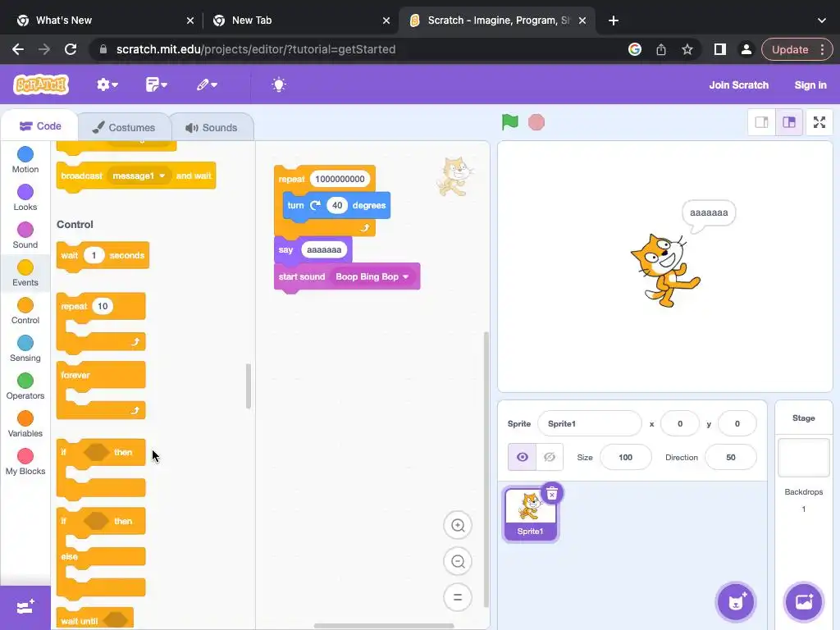Bookmark this page with star icon

(687, 49)
